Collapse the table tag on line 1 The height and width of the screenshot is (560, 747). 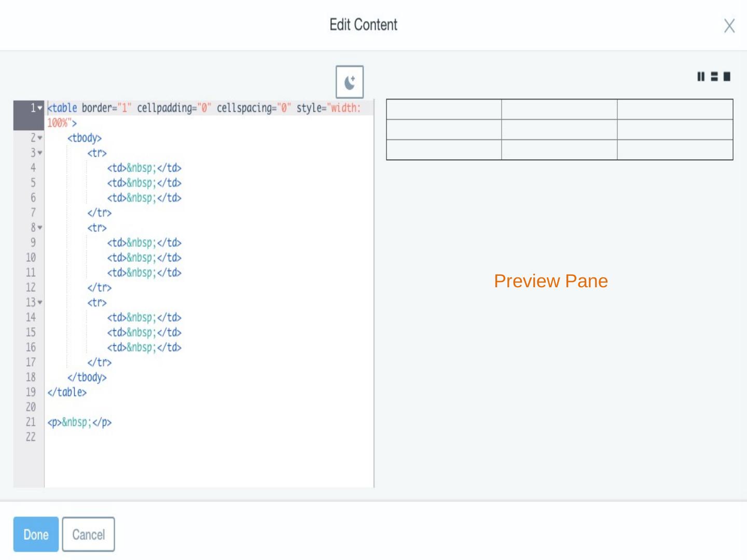40,108
